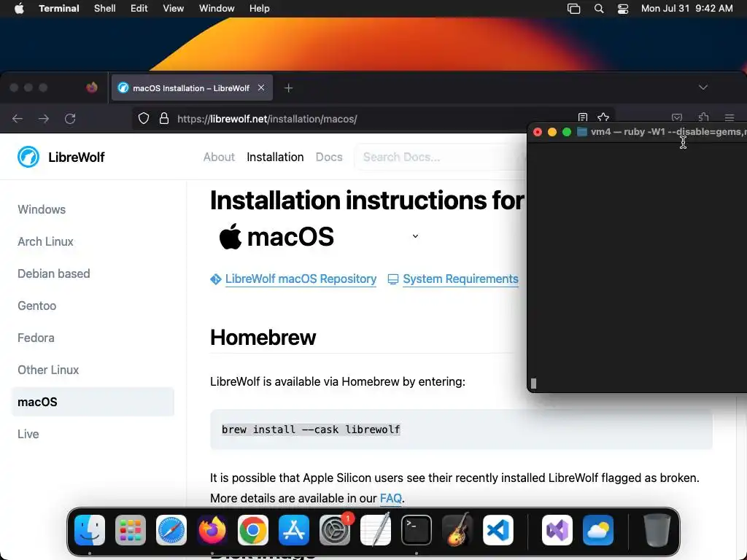Open Firefox from the Dock

pos(212,530)
